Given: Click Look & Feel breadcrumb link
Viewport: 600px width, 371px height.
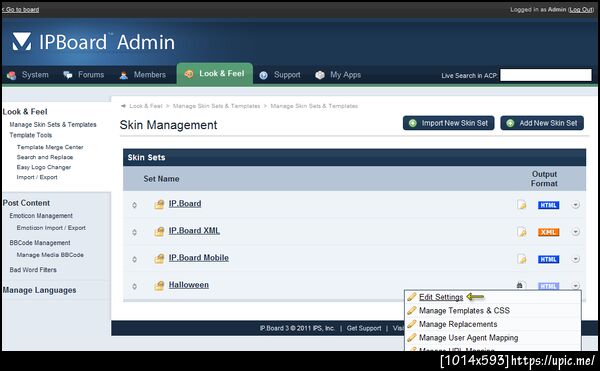Looking at the screenshot, I should (x=146, y=106).
